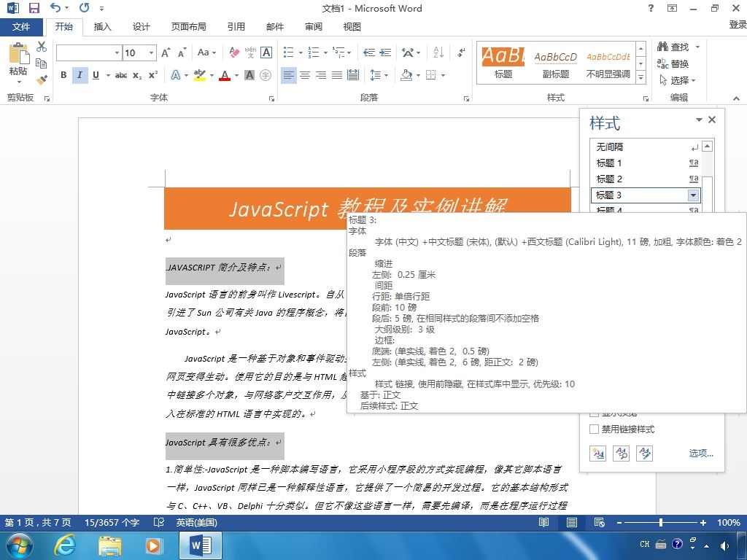Viewport: 747px width, 560px height.
Task: Sort text with A-Z sort icon
Action: (438, 52)
